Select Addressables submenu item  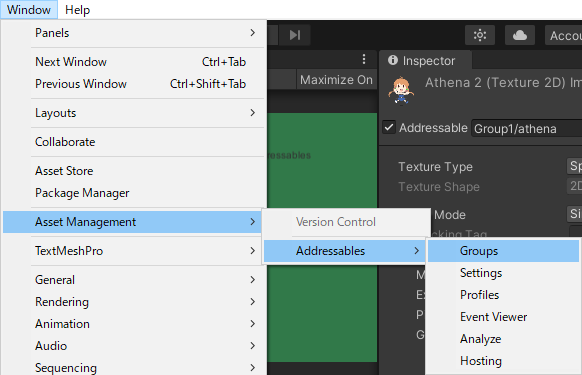tap(344, 251)
